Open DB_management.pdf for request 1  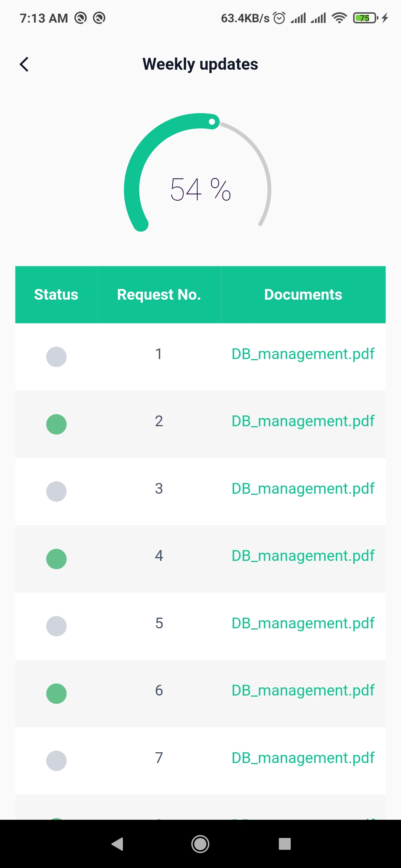tap(303, 354)
